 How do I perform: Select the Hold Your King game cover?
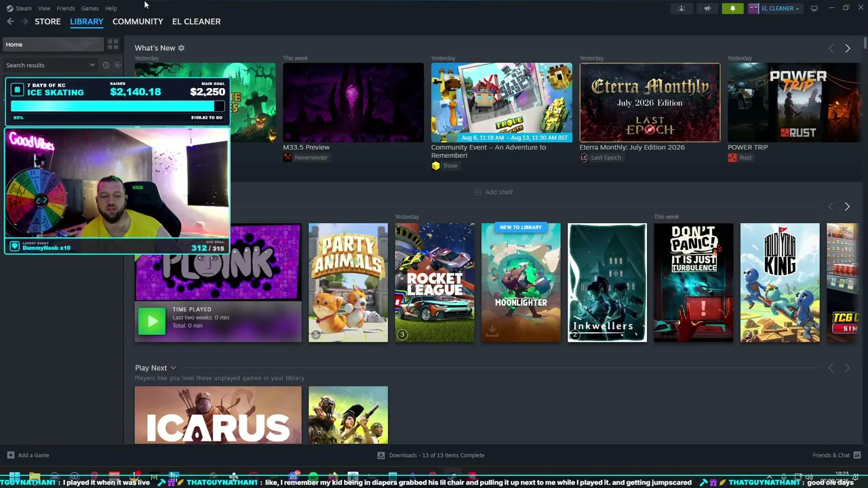click(x=780, y=283)
